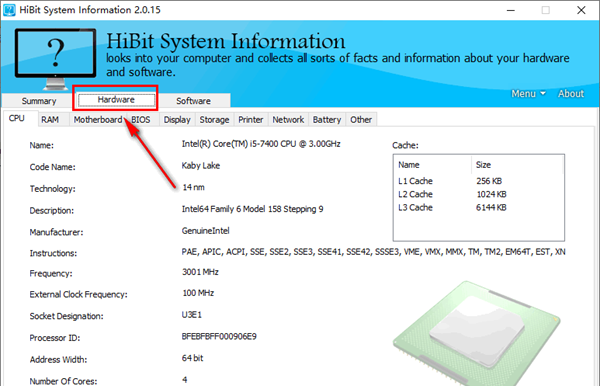This screenshot has width=600, height=386.
Task: Click the 1024 KB cache size value
Action: coord(491,194)
